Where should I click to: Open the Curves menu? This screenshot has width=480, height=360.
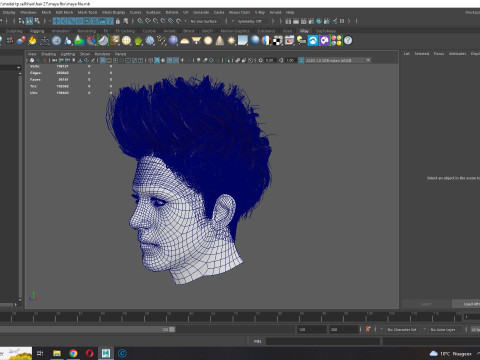pyautogui.click(x=136, y=12)
